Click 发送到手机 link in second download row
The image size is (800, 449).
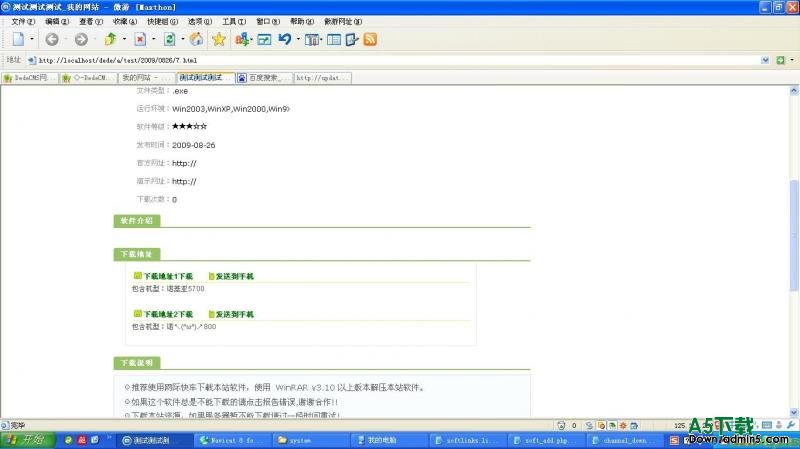click(x=234, y=314)
